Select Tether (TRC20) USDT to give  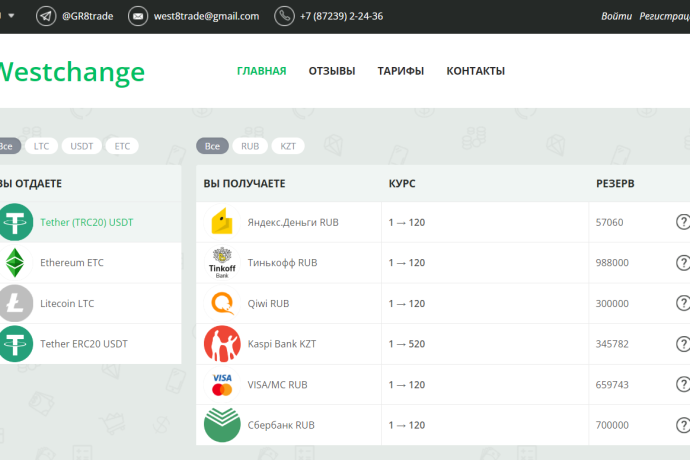[90, 222]
